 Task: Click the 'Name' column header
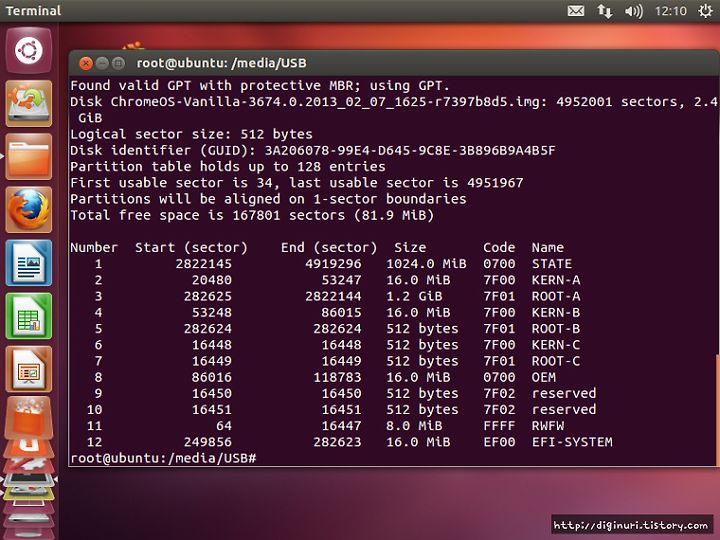point(548,248)
